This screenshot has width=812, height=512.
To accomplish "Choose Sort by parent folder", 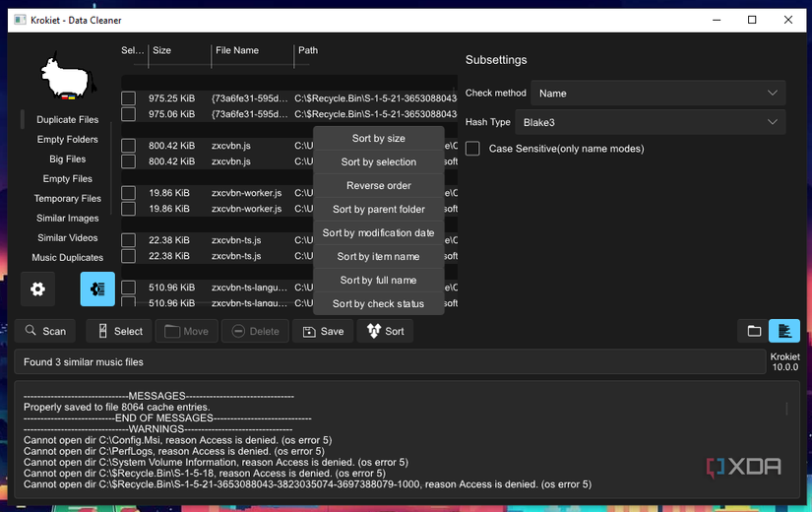I will pyautogui.click(x=379, y=210).
